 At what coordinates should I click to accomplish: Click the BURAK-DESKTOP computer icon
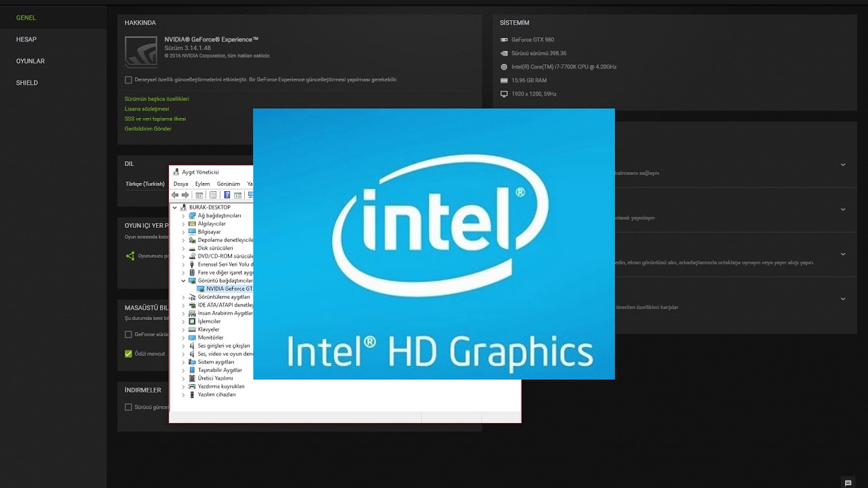click(x=184, y=207)
